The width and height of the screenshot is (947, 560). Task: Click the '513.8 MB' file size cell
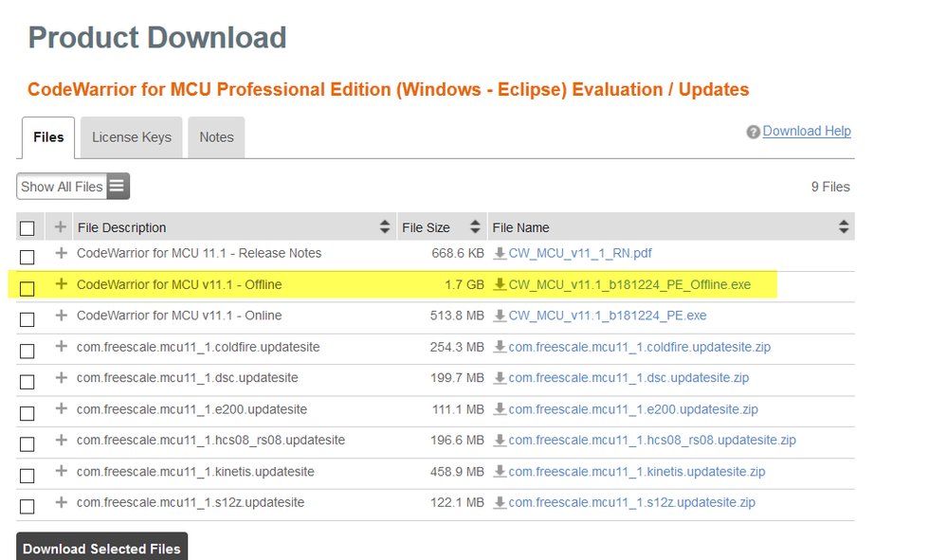457,316
